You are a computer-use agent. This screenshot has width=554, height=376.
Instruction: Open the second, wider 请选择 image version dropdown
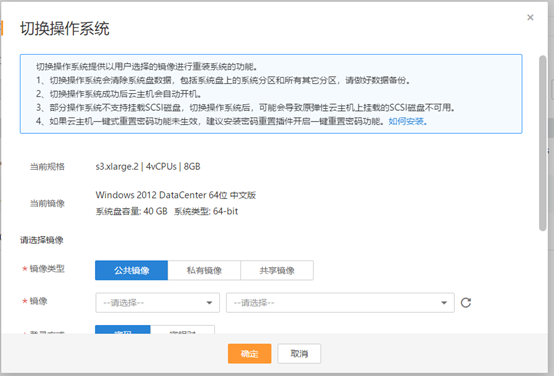point(340,302)
